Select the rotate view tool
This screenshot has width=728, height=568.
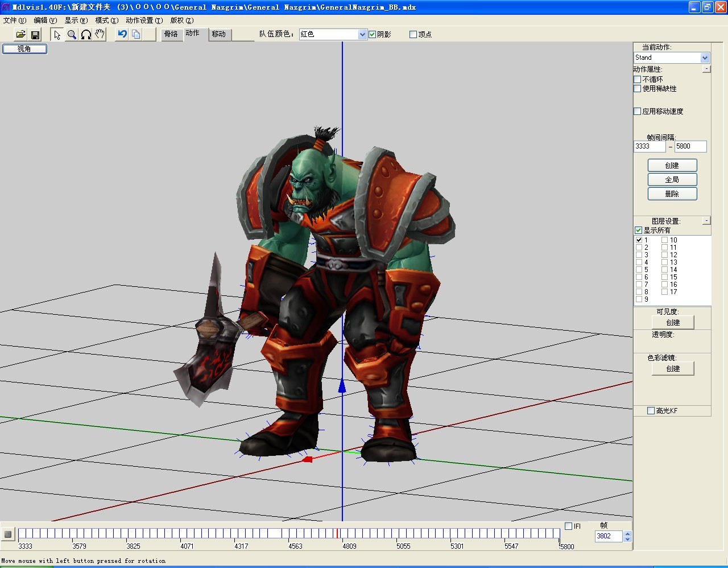(86, 35)
